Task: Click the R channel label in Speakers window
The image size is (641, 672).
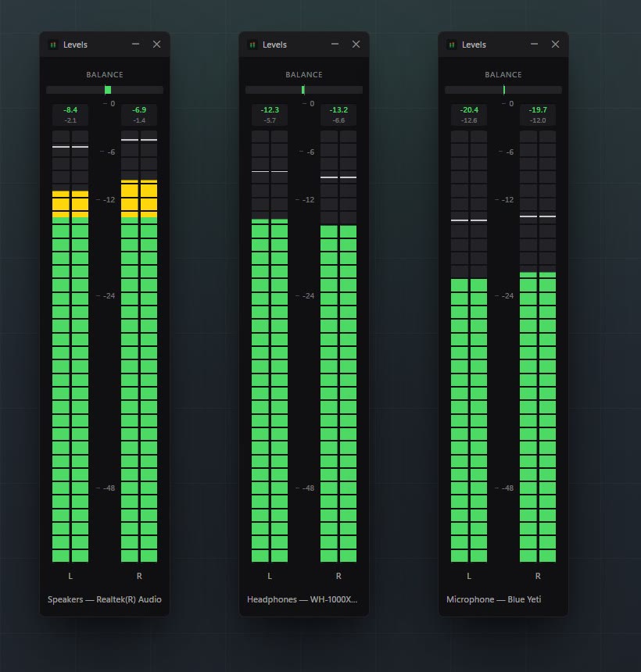Action: pos(139,576)
